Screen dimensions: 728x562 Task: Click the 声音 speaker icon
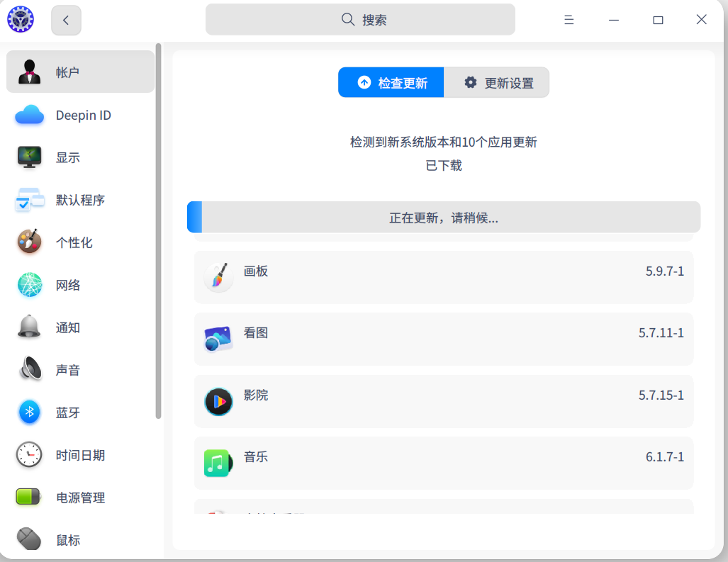tap(30, 369)
